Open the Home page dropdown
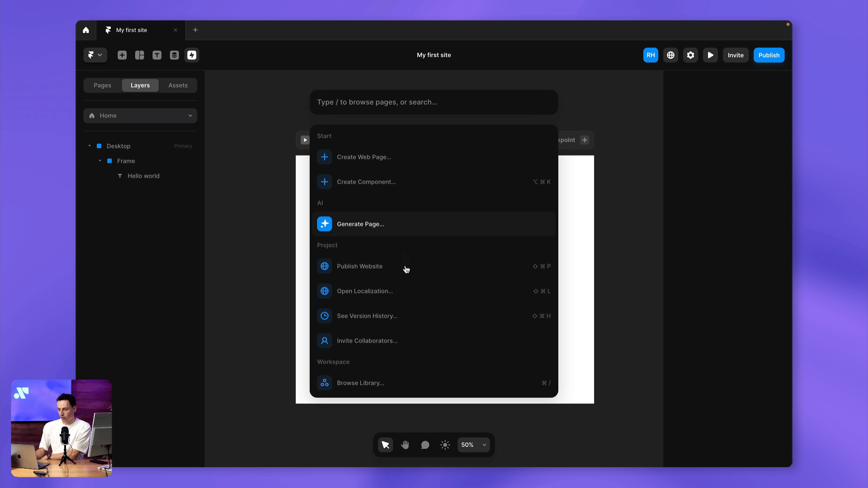Screen dimensions: 868x488 click(x=140, y=116)
